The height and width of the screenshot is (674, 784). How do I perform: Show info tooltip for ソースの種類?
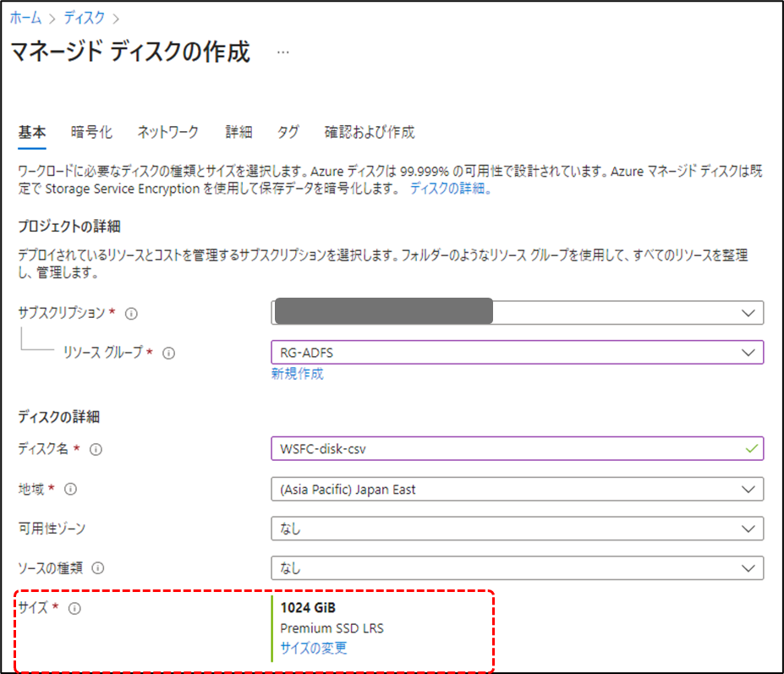(x=98, y=568)
